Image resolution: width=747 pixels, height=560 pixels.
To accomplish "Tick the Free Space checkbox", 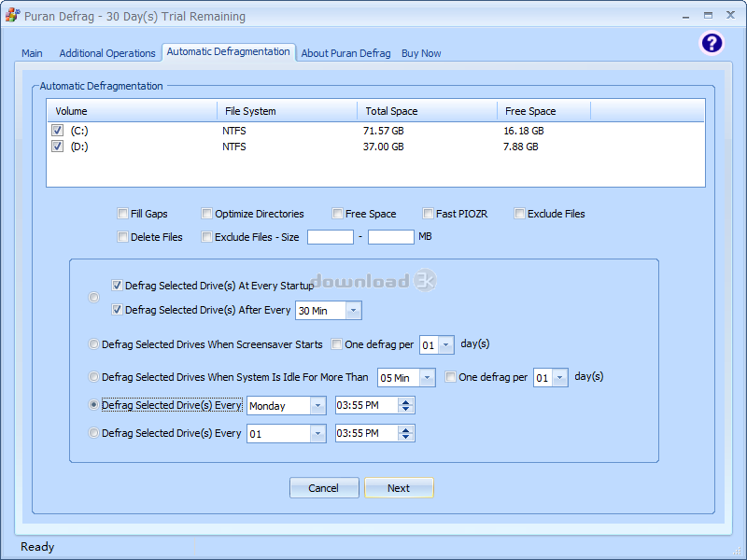I will pos(337,214).
